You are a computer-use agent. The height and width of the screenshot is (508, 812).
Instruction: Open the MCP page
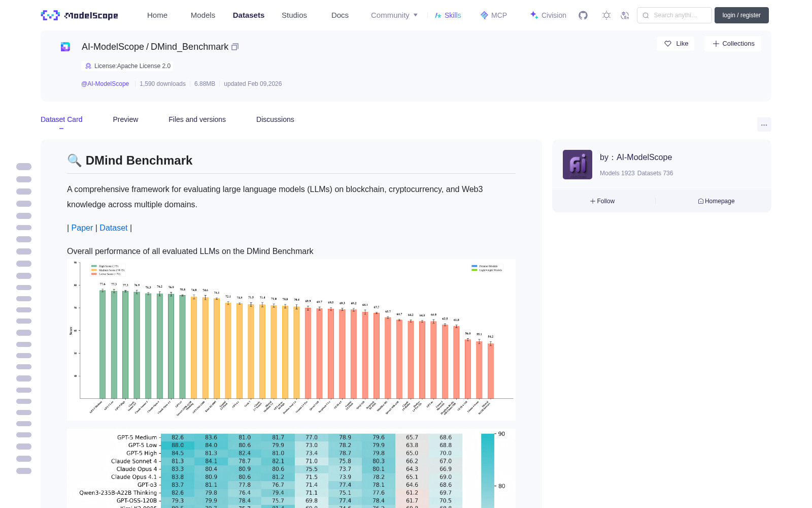493,15
